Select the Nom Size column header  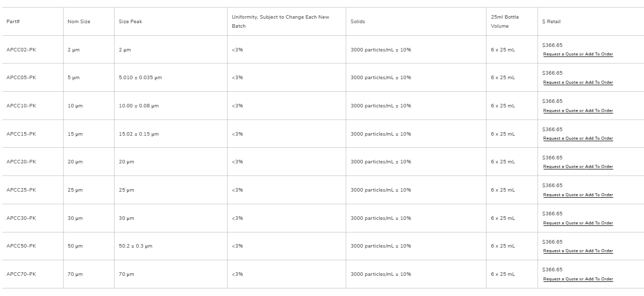[x=79, y=22]
